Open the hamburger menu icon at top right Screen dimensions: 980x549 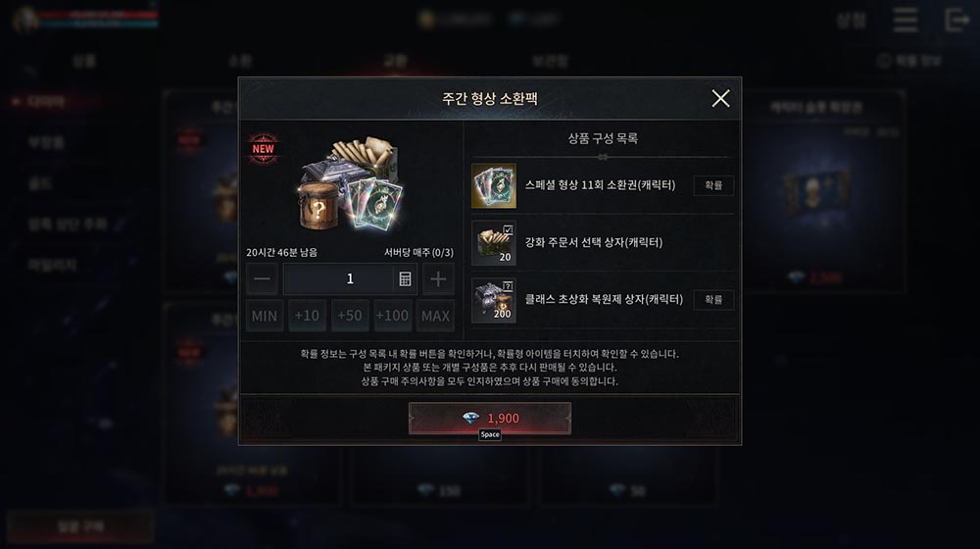pos(905,20)
